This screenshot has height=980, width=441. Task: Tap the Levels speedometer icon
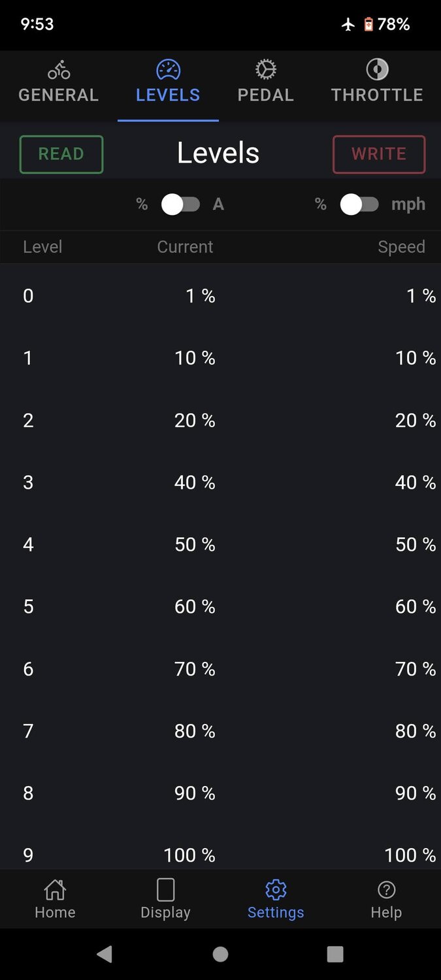pyautogui.click(x=168, y=69)
